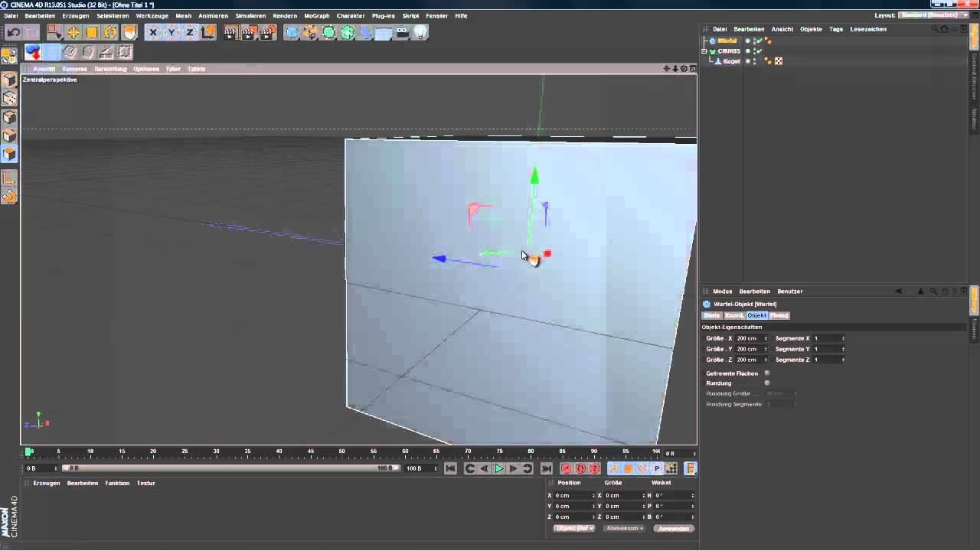Open the MoGraph menu
The image size is (980, 551).
click(x=316, y=15)
